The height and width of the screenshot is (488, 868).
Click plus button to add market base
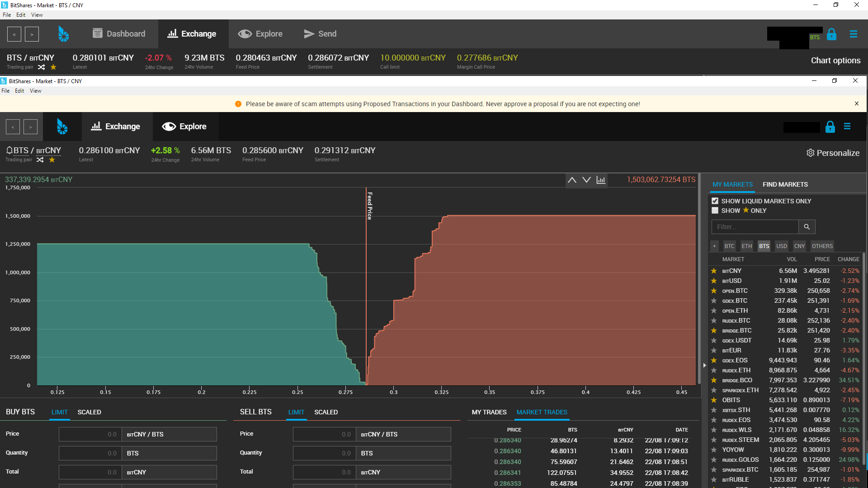pyautogui.click(x=714, y=246)
